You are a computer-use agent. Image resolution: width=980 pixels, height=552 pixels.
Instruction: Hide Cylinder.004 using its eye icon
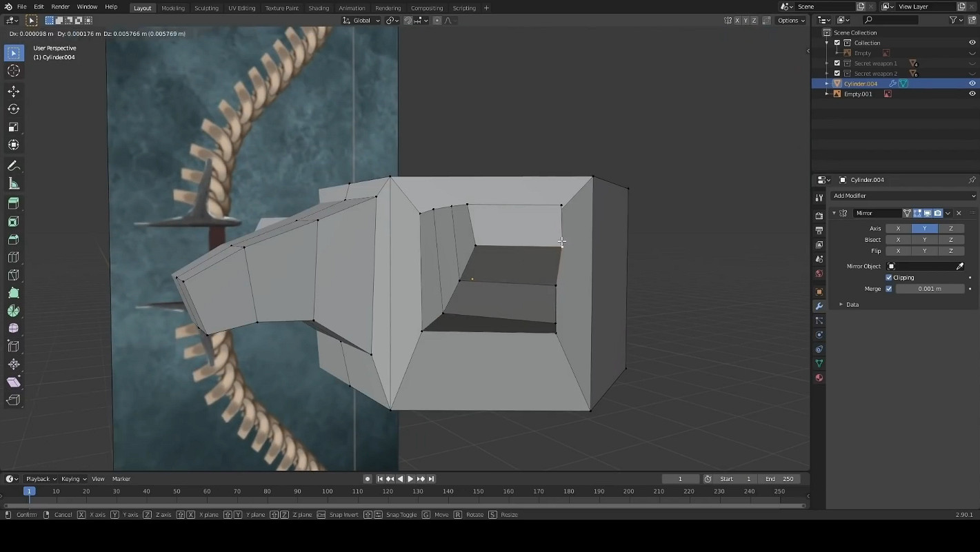pyautogui.click(x=972, y=83)
